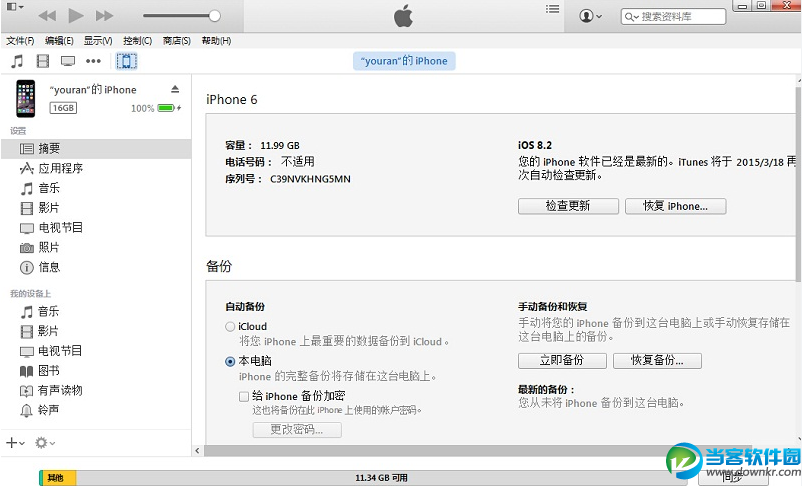Adjust the volume slider knob
The width and height of the screenshot is (802, 486).
click(215, 16)
